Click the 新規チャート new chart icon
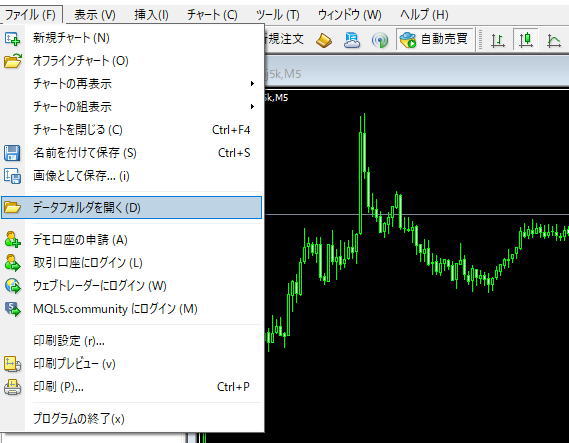Screen dimensions: 569x443 point(12,38)
